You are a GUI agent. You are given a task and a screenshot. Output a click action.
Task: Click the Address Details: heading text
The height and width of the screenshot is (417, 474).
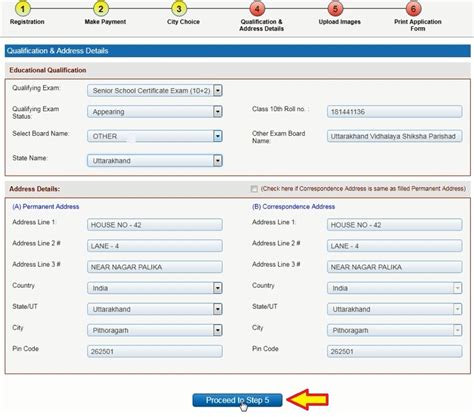click(x=35, y=189)
